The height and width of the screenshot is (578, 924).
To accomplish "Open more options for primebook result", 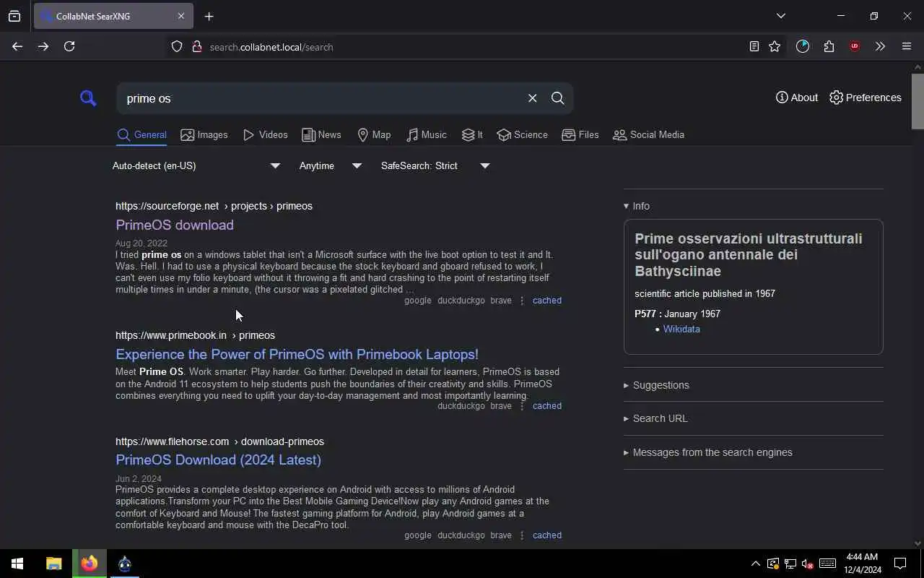I will coord(522,406).
